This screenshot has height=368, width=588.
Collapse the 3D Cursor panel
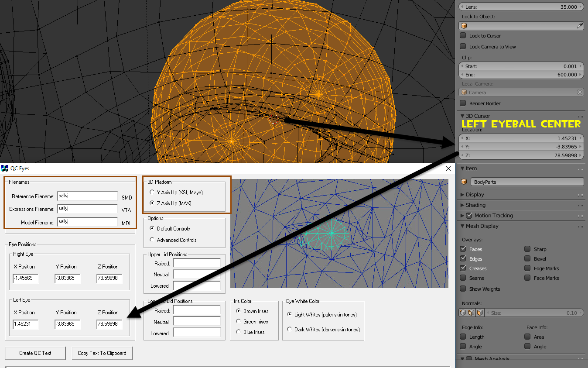pyautogui.click(x=462, y=116)
